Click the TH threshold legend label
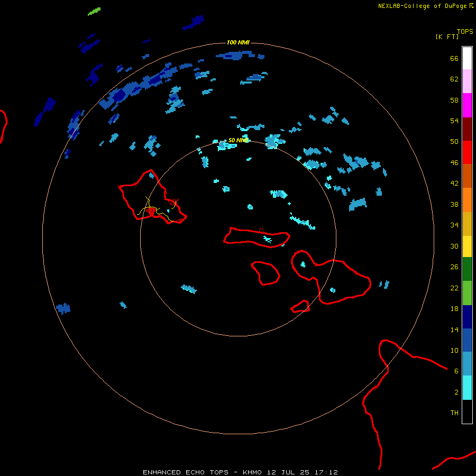Screen dimensions: 476x476 (454, 413)
